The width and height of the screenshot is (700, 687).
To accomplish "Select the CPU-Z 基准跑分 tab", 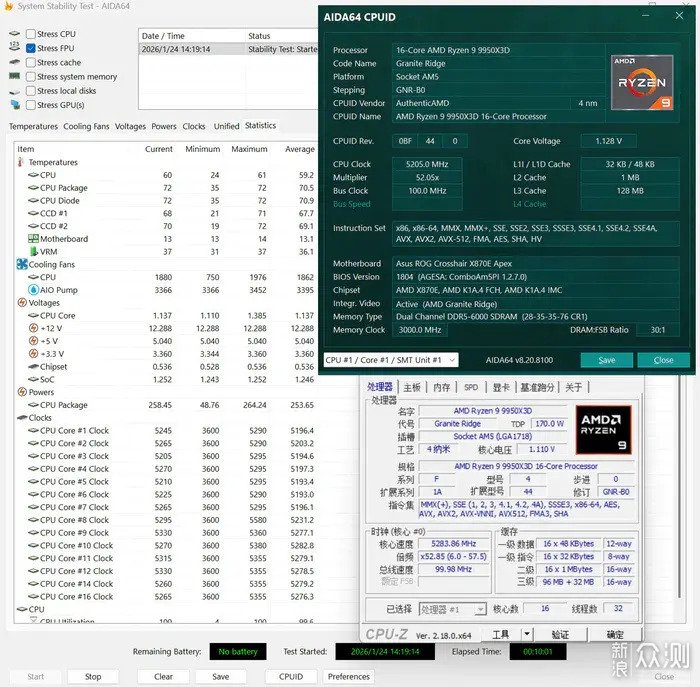I will (x=537, y=387).
